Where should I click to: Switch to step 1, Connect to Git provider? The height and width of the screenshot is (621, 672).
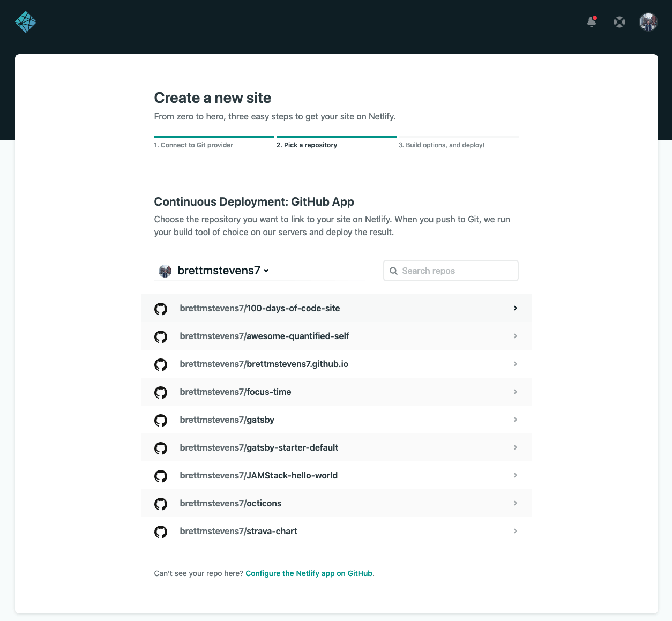193,145
